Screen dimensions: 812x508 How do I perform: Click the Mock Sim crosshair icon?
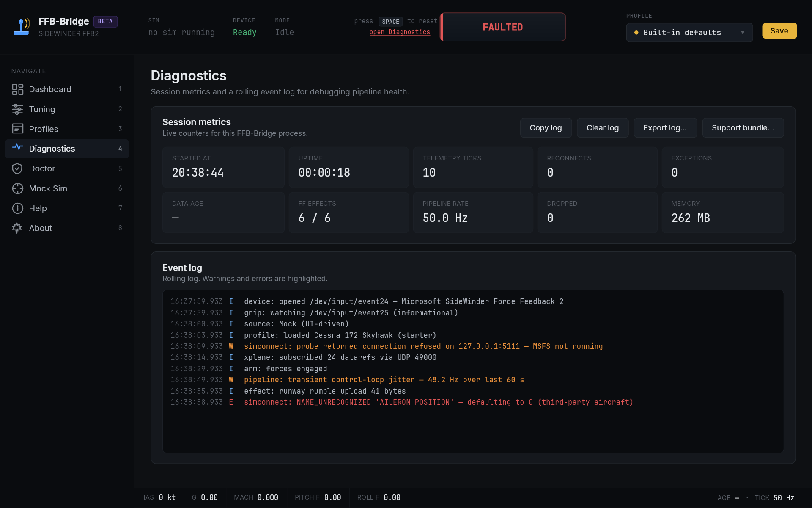tap(17, 188)
